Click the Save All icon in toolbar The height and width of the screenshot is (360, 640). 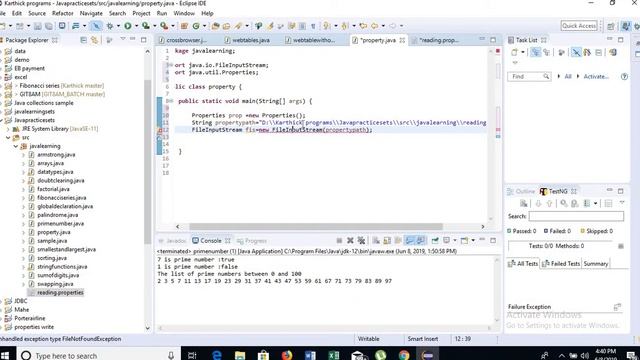pyautogui.click(x=49, y=26)
